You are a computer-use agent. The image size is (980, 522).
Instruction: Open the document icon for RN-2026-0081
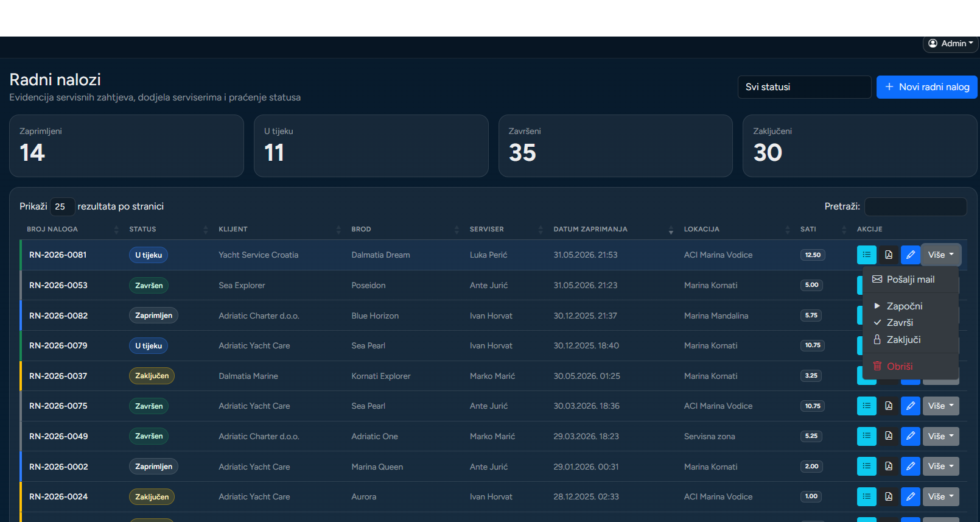[889, 255]
